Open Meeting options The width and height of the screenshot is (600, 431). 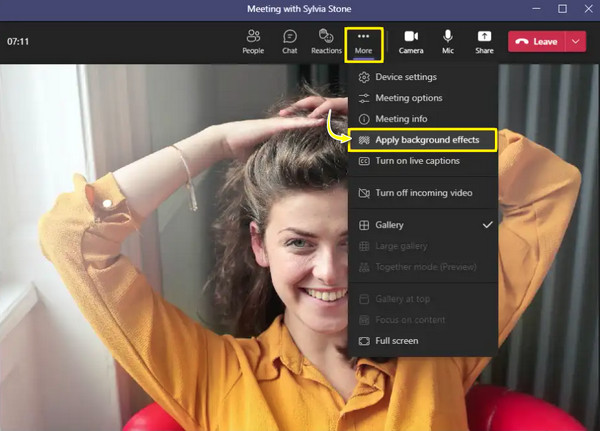click(423, 98)
